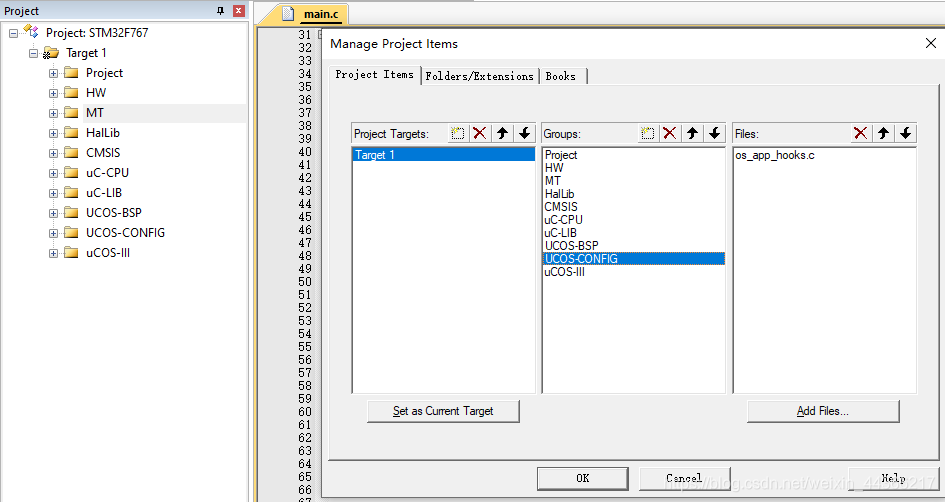The width and height of the screenshot is (945, 502).
Task: Click the CMSIS folder icon in tree
Action: pyautogui.click(x=71, y=152)
